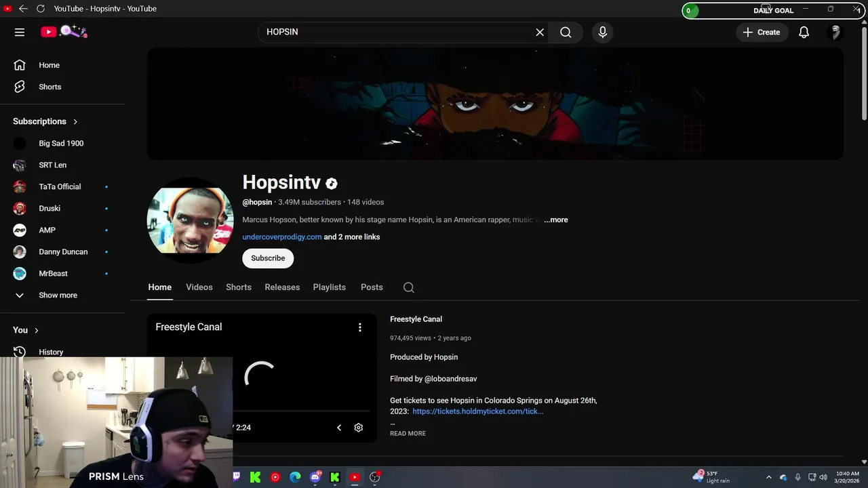The image size is (868, 488).
Task: Open the tickets.holdmyticket.com link
Action: click(x=478, y=411)
